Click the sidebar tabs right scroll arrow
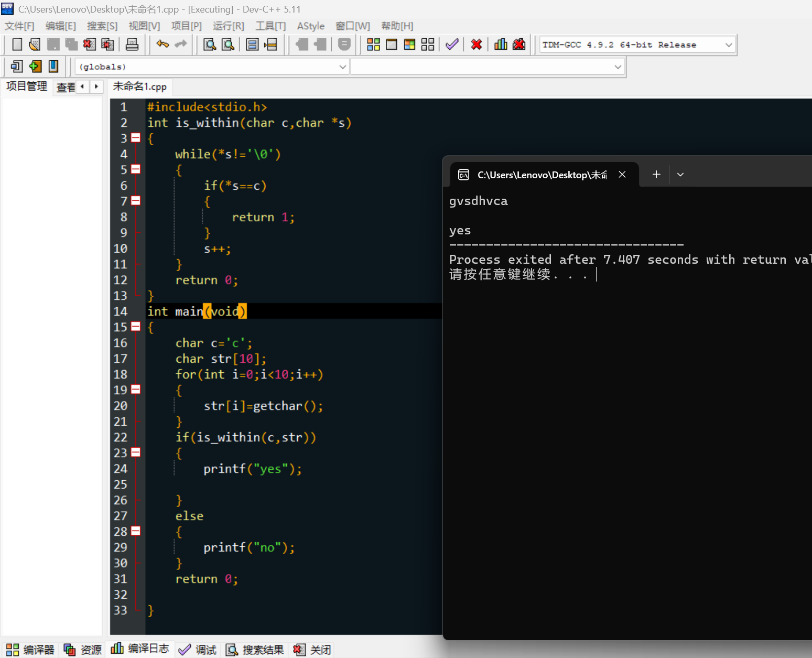Viewport: 812px width, 658px height. click(x=96, y=87)
